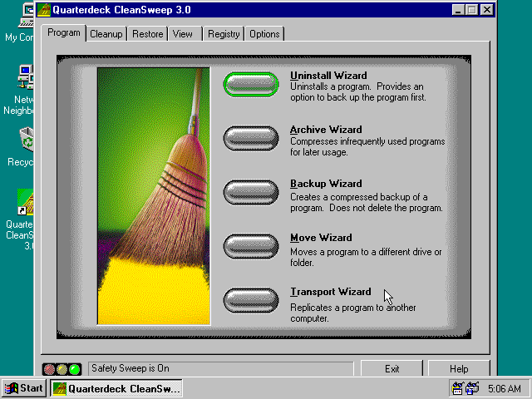The width and height of the screenshot is (532, 399).
Task: Open the Start menu
Action: [x=23, y=388]
